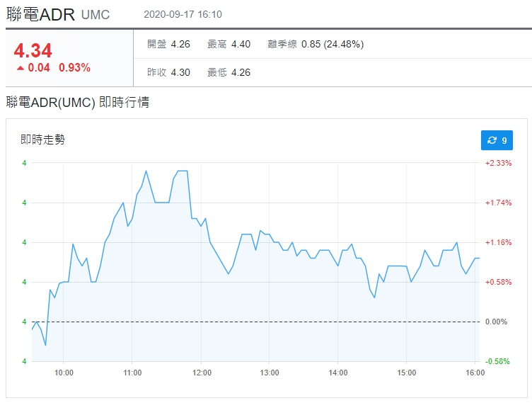Click the 0.00% dashed baseline label
Viewport: 532px width, 403px height.
tap(498, 322)
